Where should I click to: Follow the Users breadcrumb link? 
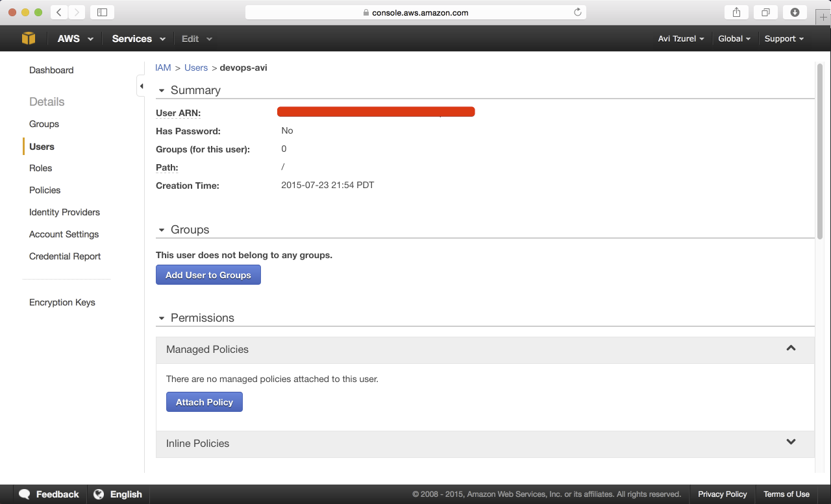pos(196,67)
